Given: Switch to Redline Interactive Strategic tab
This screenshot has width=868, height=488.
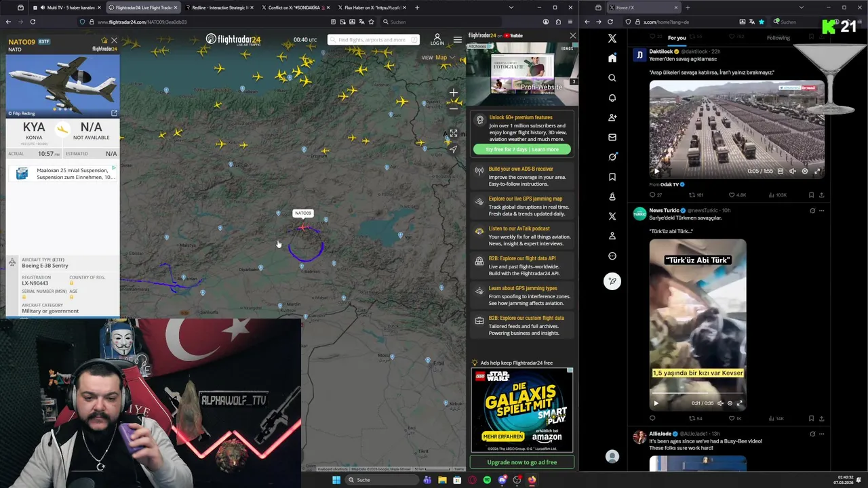Looking at the screenshot, I should [x=220, y=7].
